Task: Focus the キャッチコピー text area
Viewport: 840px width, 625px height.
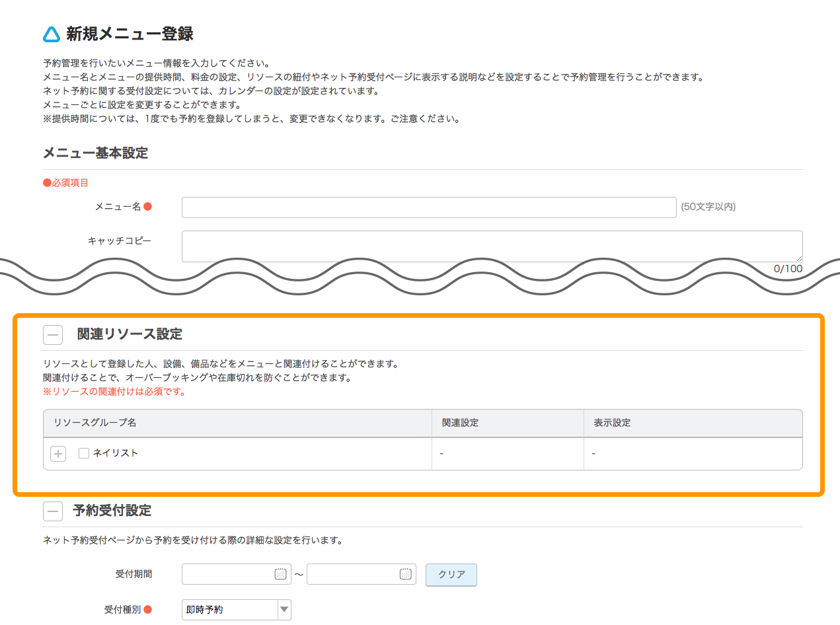Action: (x=492, y=246)
